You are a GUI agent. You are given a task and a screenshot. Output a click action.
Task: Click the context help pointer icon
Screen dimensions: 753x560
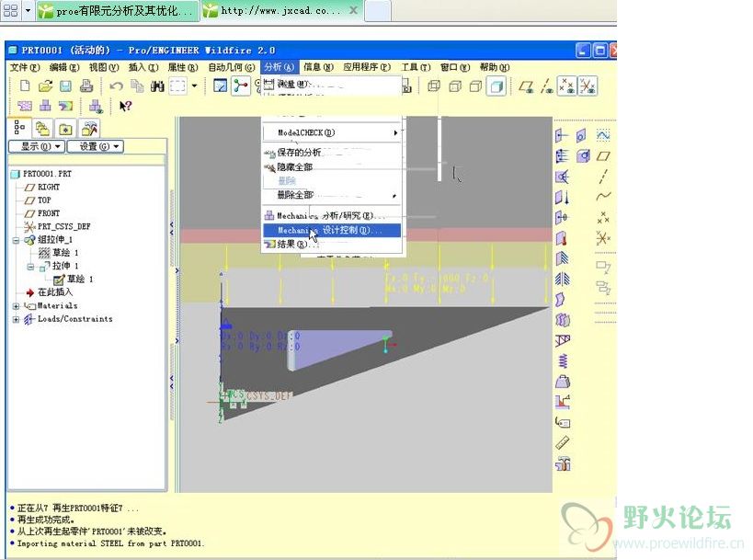pos(125,106)
